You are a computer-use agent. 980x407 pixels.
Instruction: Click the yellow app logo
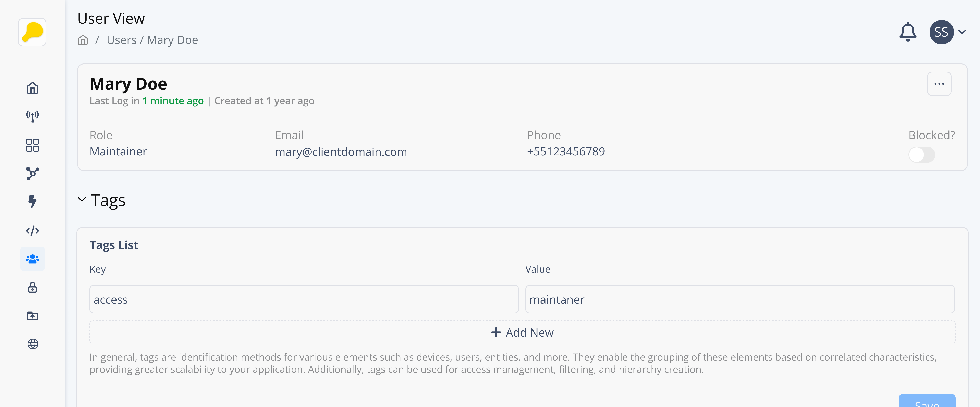tap(32, 32)
